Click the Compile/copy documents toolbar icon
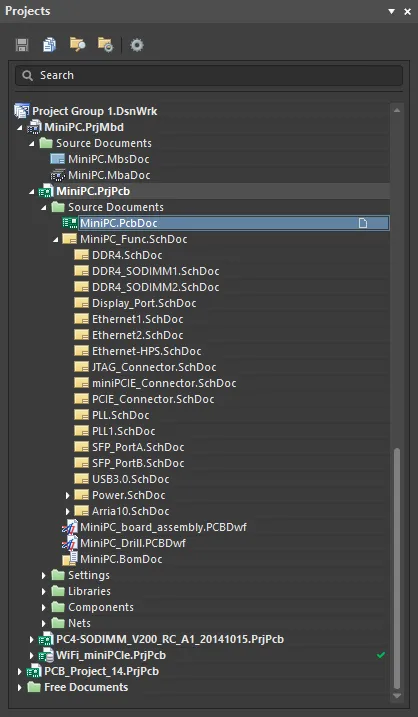 pyautogui.click(x=49, y=45)
